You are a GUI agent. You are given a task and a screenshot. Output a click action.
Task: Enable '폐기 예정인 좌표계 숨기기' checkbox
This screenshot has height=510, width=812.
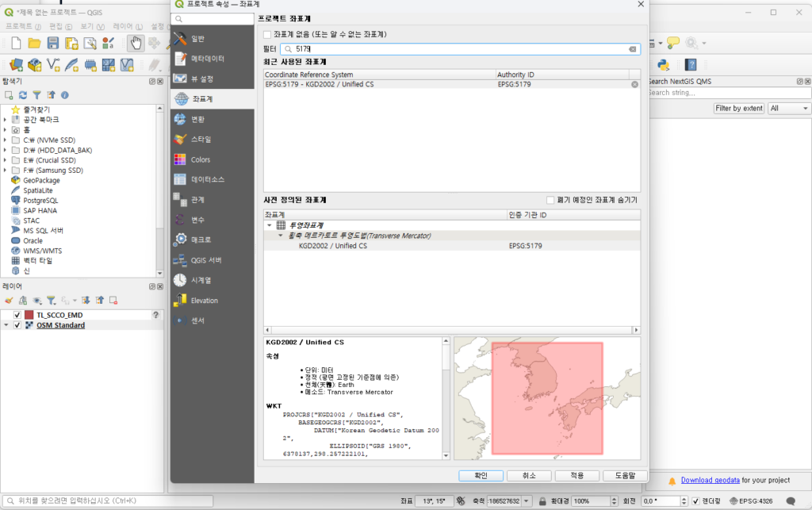(551, 200)
